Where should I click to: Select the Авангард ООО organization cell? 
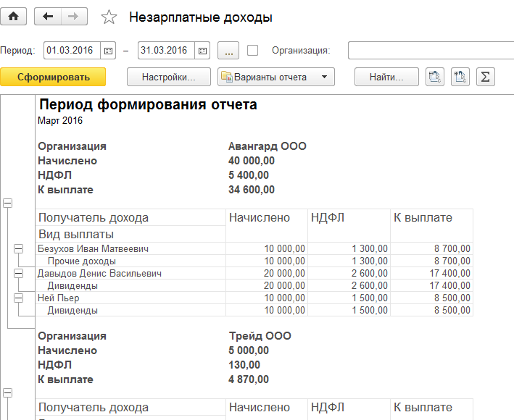(x=267, y=146)
